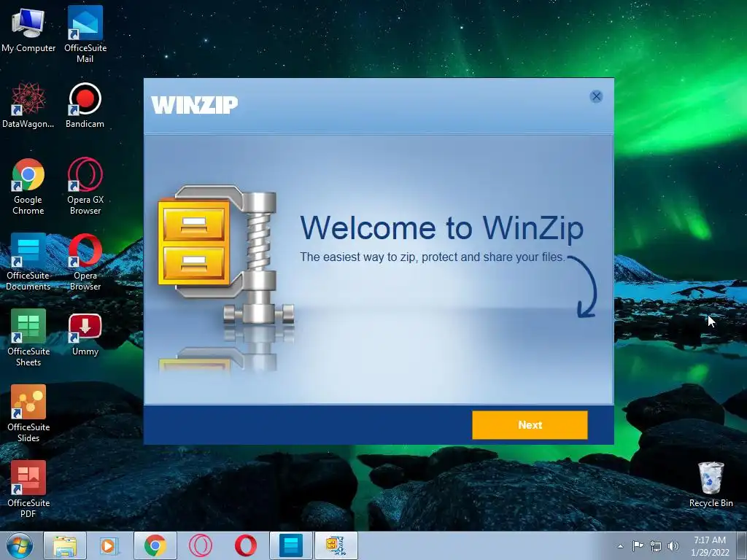
Task: Select the Google Chrome desktop shortcut
Action: pos(28,186)
